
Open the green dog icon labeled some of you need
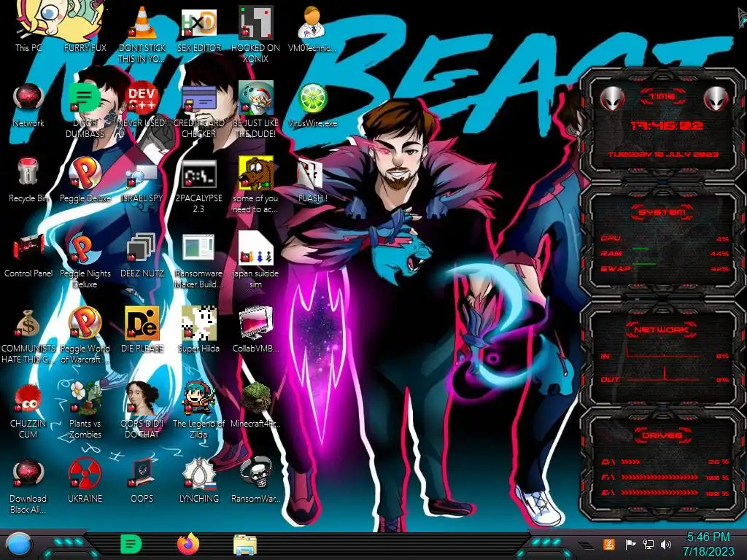pos(256,184)
